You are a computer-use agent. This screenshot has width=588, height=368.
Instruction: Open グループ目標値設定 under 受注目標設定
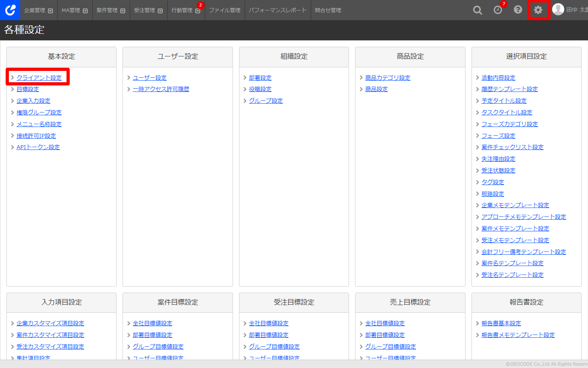click(x=274, y=347)
